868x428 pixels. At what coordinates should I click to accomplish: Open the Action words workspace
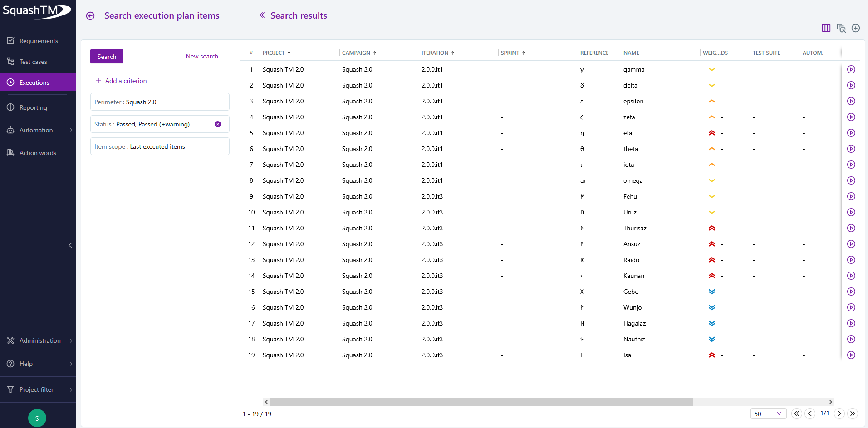pyautogui.click(x=38, y=152)
